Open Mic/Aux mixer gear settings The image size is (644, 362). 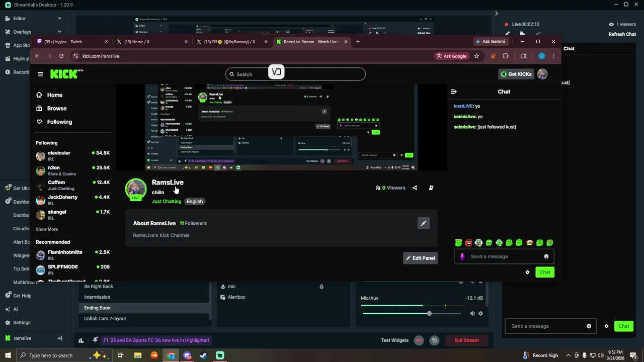480,314
